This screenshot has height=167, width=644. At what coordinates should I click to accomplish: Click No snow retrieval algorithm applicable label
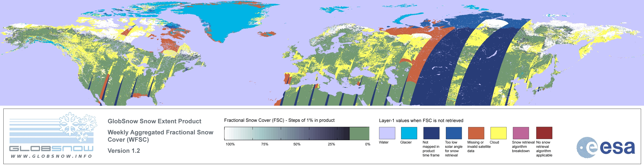click(544, 149)
